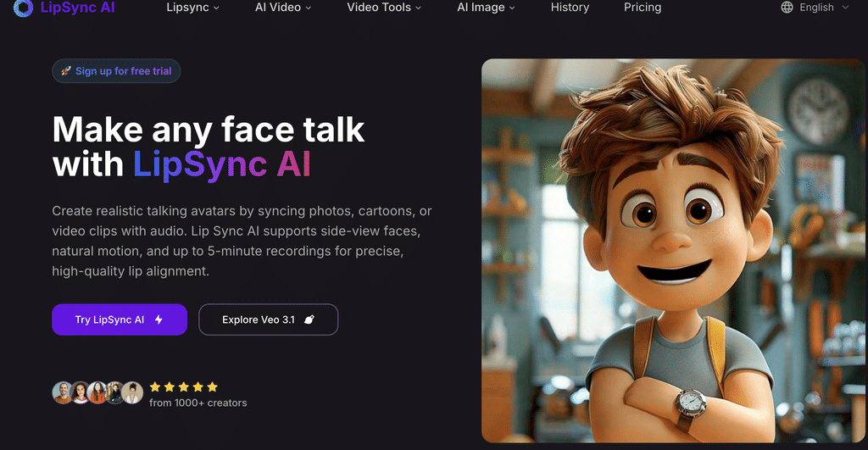Click the lightning bolt icon on Try LipSync AI
Image resolution: width=868 pixels, height=450 pixels.
pyautogui.click(x=159, y=319)
